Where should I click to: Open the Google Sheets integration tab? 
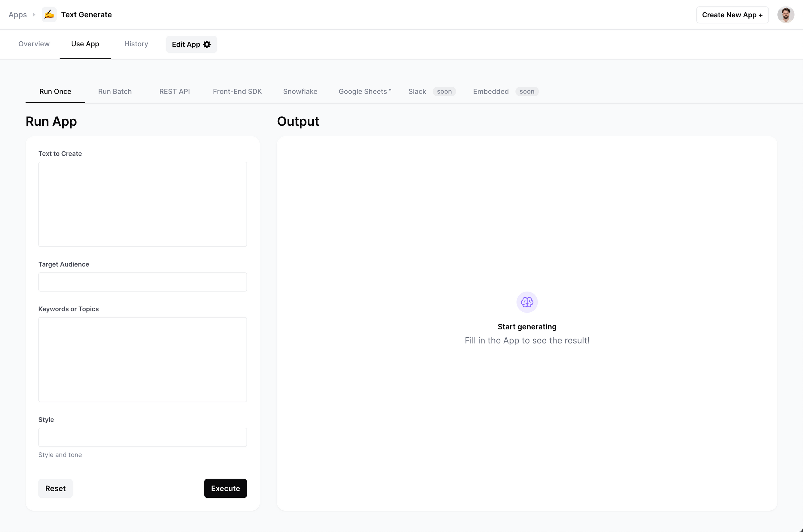point(365,92)
